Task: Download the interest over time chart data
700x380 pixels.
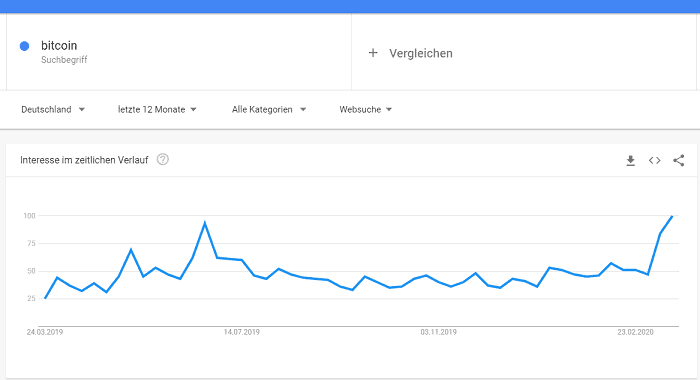Action: click(630, 160)
